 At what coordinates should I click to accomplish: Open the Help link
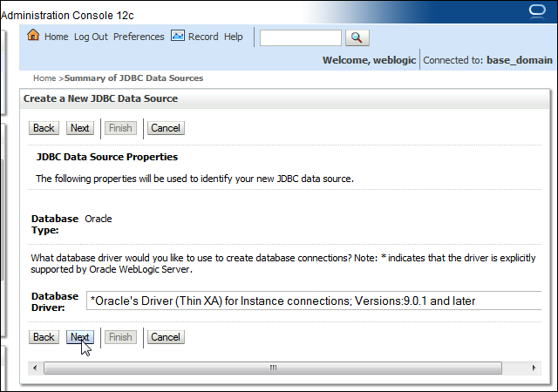click(x=234, y=37)
